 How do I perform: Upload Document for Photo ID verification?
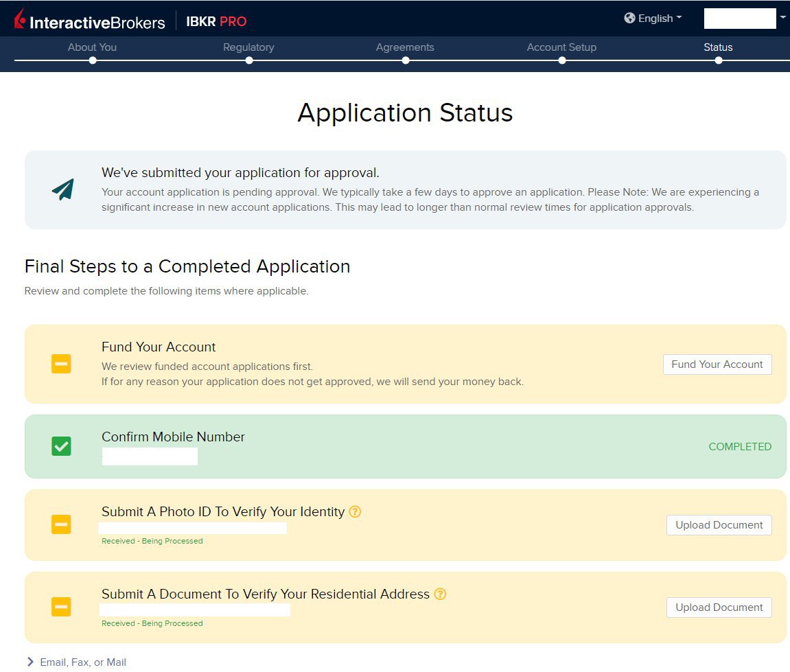click(719, 525)
